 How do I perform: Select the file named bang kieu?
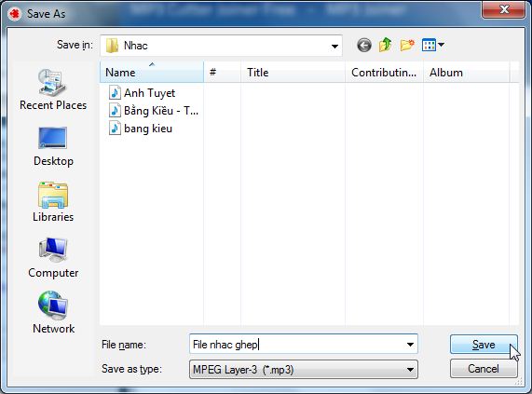click(148, 129)
